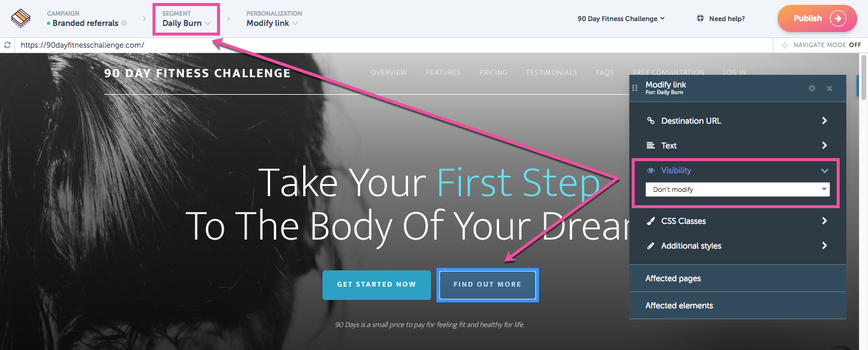Open the Affected elements tab
Screen dimensions: 868x350
738,305
